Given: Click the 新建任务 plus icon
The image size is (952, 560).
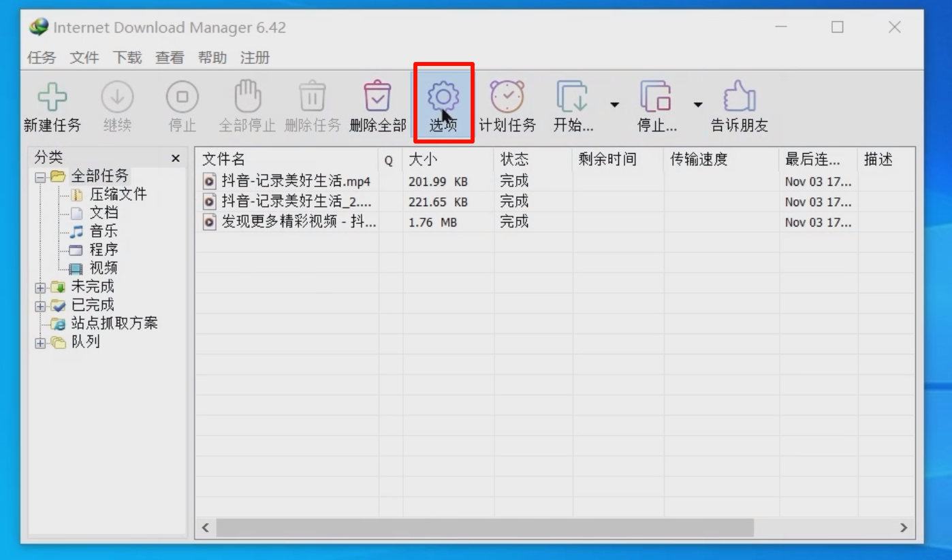Looking at the screenshot, I should pyautogui.click(x=52, y=97).
